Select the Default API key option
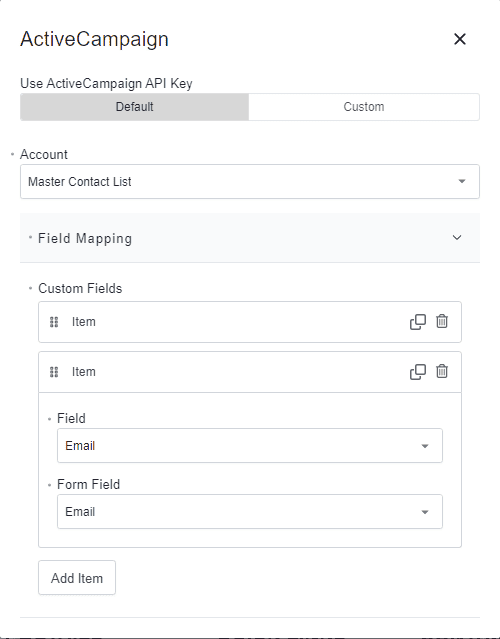Viewport: 500px width, 639px height. tap(134, 107)
